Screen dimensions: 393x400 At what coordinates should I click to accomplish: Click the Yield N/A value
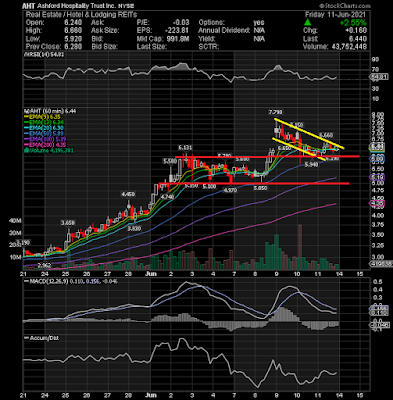tap(259, 38)
